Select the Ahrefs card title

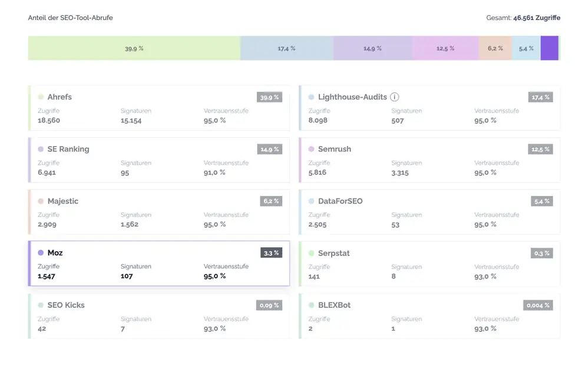[x=59, y=97]
